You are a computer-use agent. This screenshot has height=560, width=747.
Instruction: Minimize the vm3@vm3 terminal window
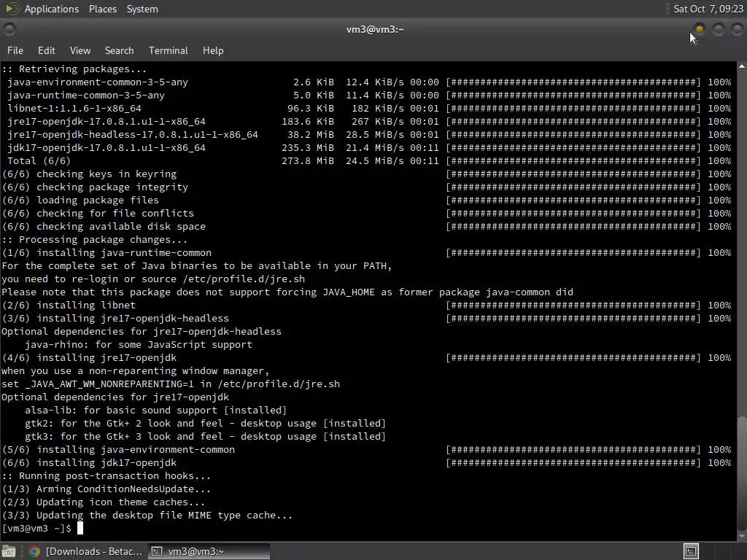(x=700, y=29)
